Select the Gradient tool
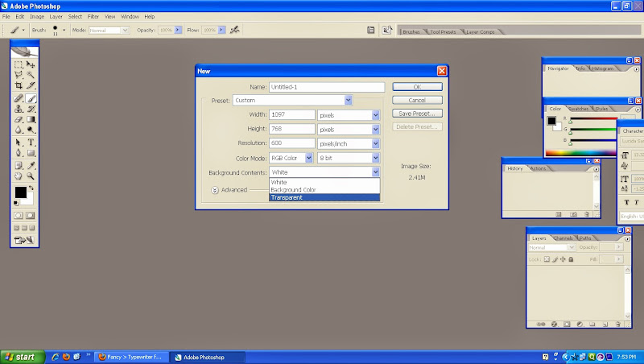 [31, 119]
